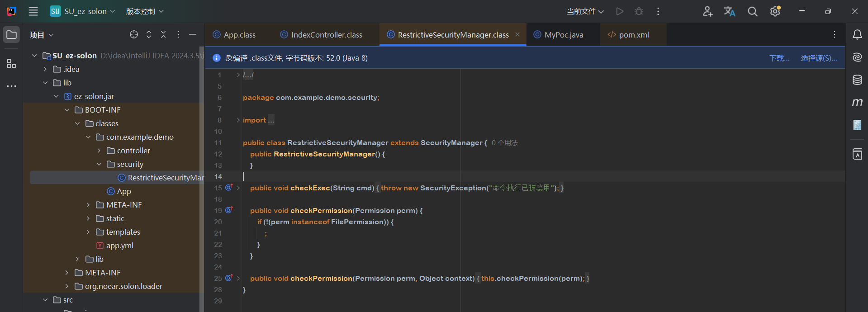This screenshot has height=312, width=868.
Task: Open the Notifications bell
Action: point(857,35)
